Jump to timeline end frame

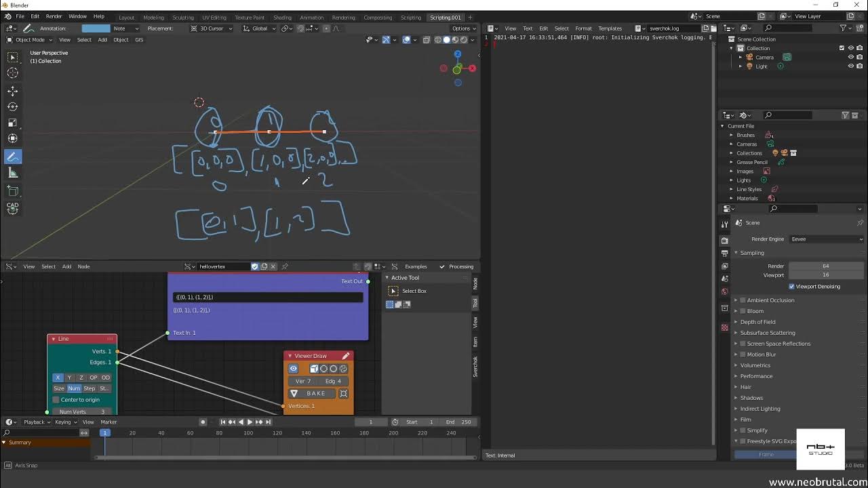[268, 422]
